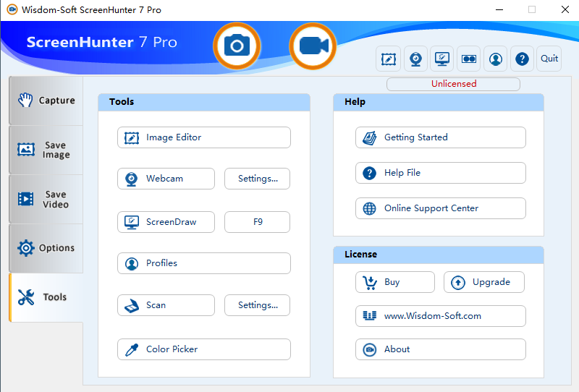Launch the Color Picker tool

click(204, 349)
